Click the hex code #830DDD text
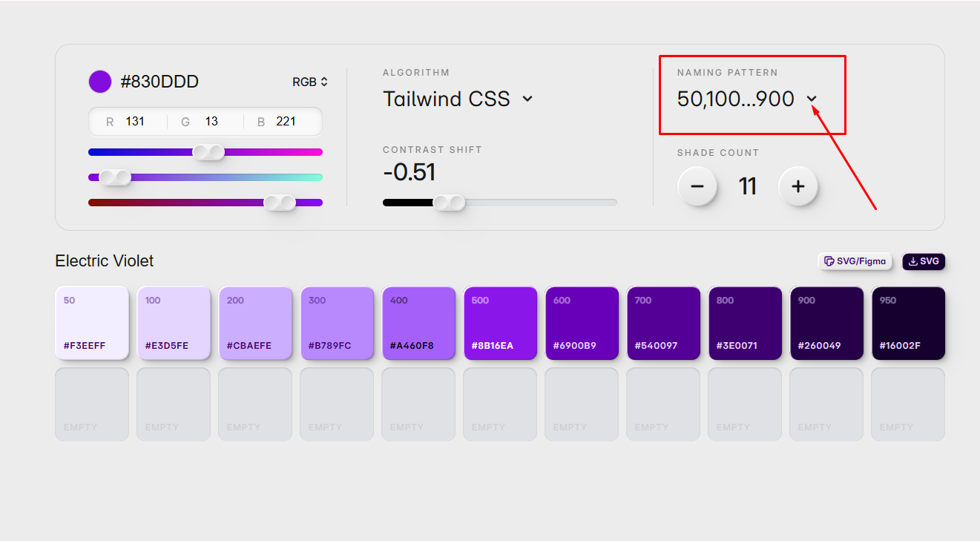This screenshot has width=980, height=541. [x=160, y=82]
